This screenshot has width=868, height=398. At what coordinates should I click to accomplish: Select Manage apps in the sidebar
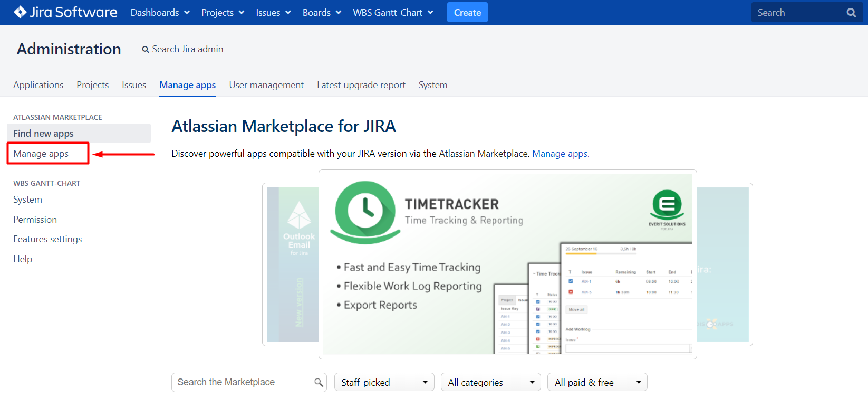pyautogui.click(x=41, y=154)
